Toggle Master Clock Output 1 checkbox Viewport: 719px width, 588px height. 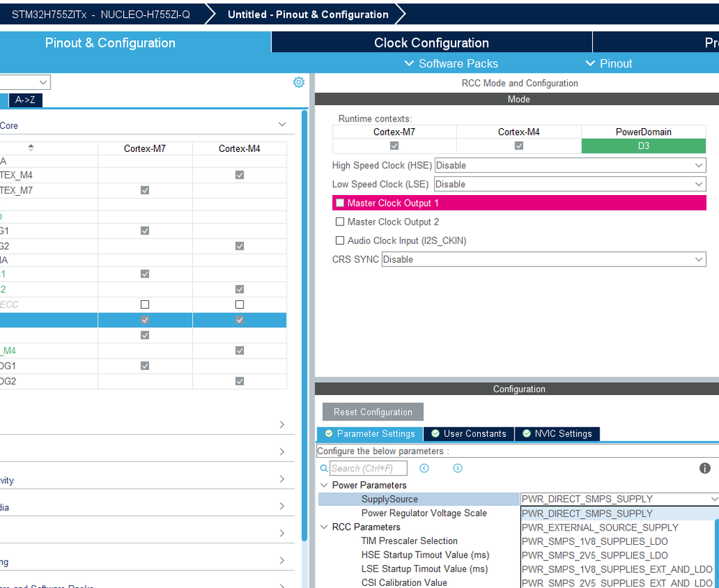pos(340,203)
